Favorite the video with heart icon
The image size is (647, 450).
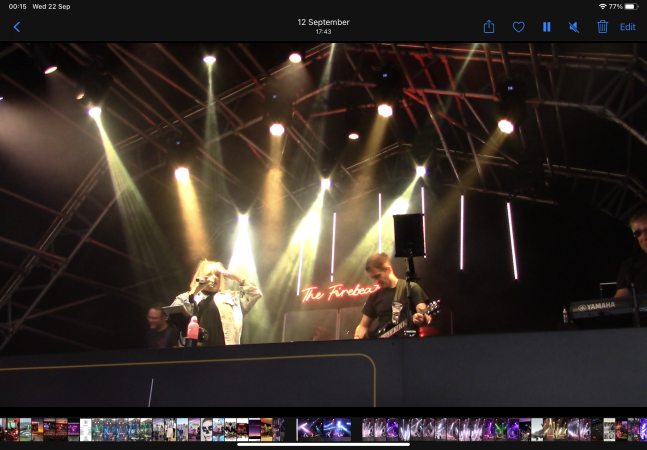tap(519, 27)
